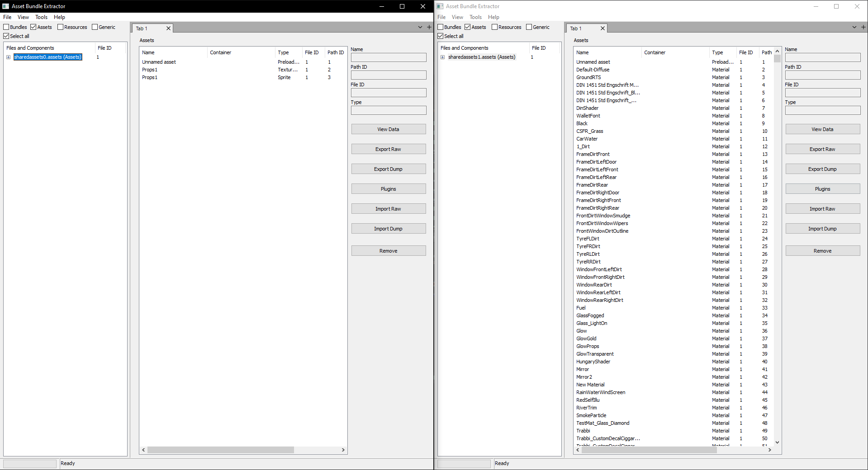Open File menu in right window
The image size is (868, 470).
point(441,17)
